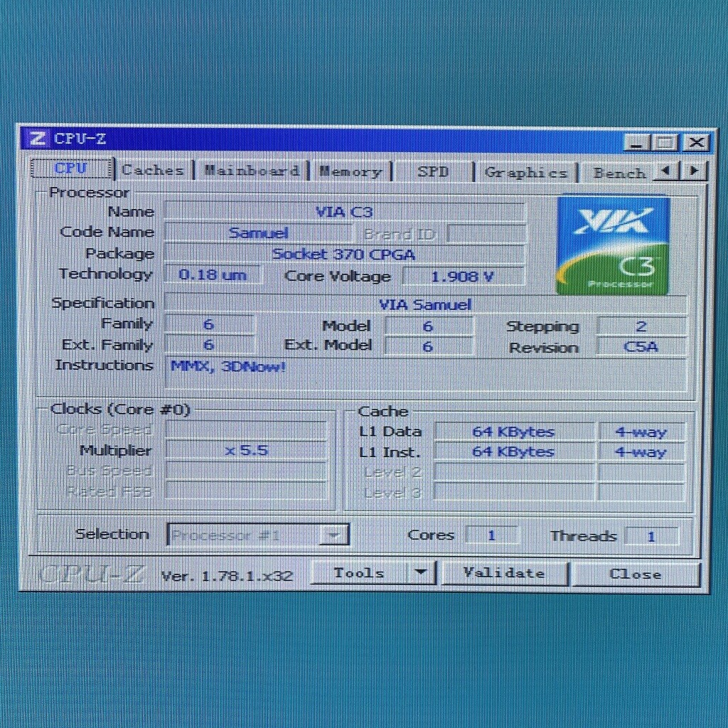
Task: Open the Processor #1 selection dropdown
Action: pos(258,535)
